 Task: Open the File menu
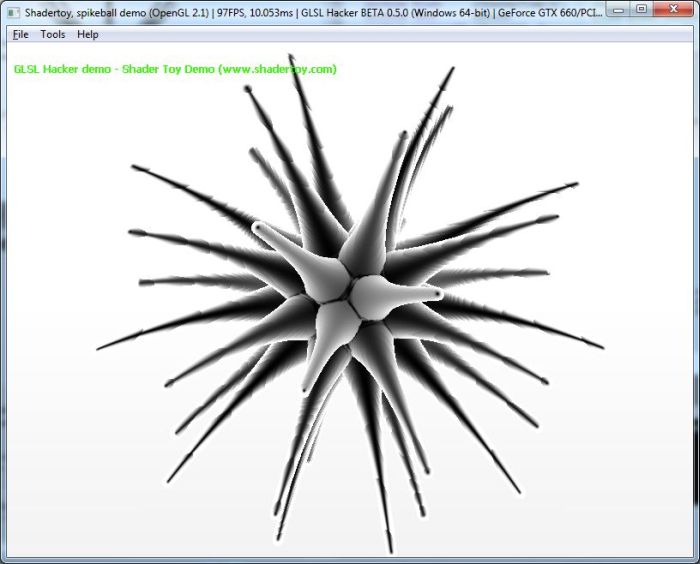pos(21,34)
